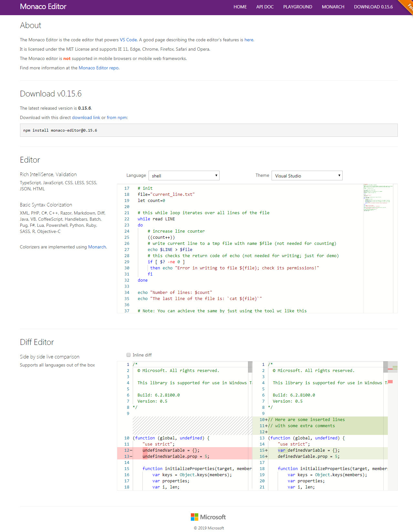Open the MONARCH nav item

coord(333,7)
